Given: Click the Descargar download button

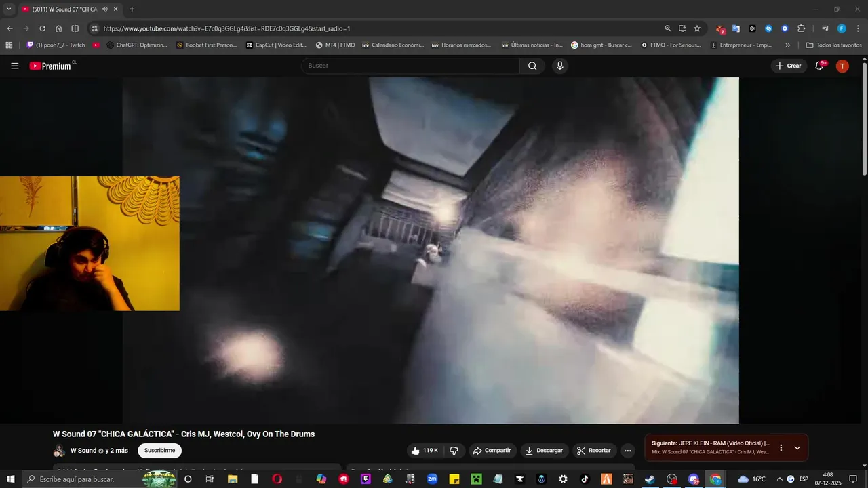Looking at the screenshot, I should pyautogui.click(x=544, y=451).
